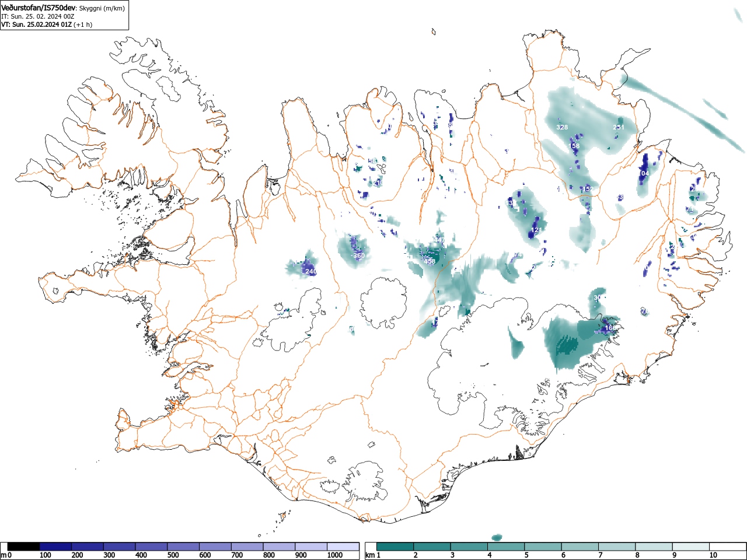Pick the 9 km legend swatch
The image size is (747, 560).
tap(690, 547)
